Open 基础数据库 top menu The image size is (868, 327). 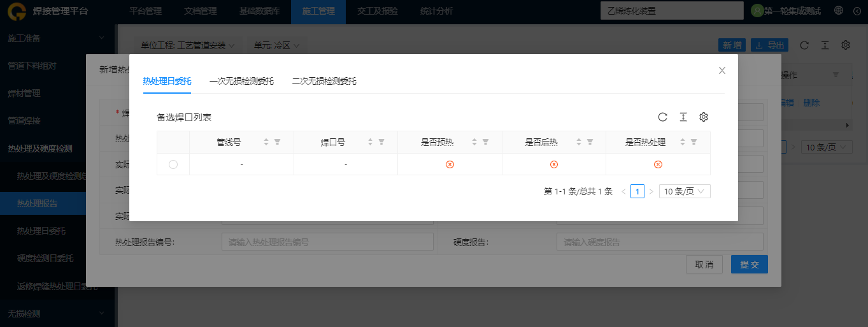260,11
